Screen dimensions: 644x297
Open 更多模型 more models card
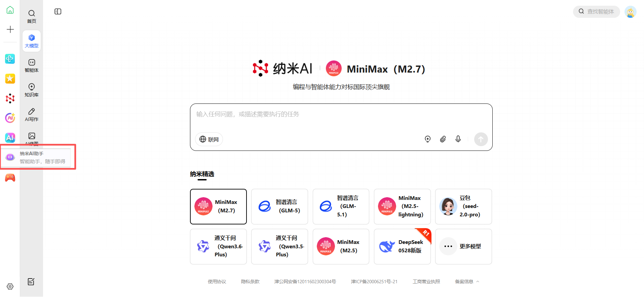pos(463,246)
